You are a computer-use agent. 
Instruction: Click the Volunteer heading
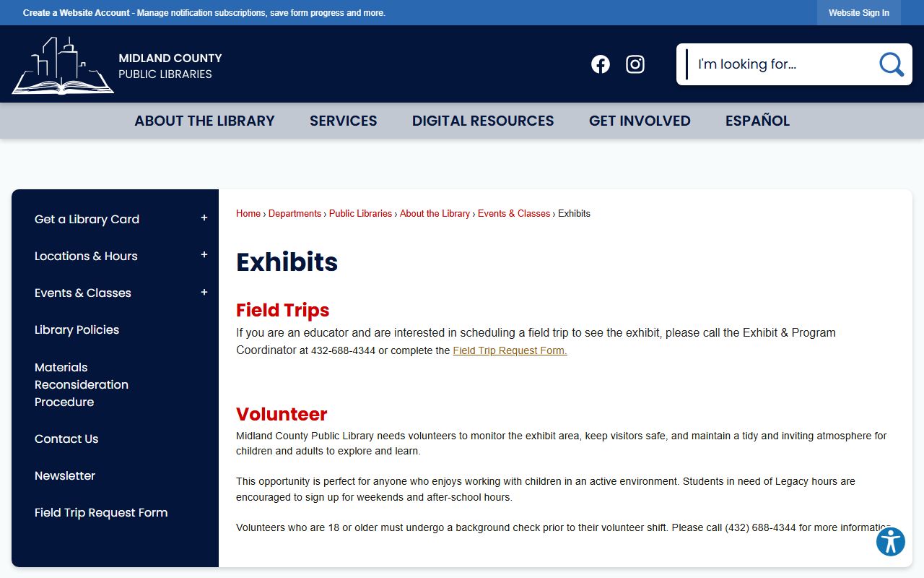pyautogui.click(x=282, y=414)
